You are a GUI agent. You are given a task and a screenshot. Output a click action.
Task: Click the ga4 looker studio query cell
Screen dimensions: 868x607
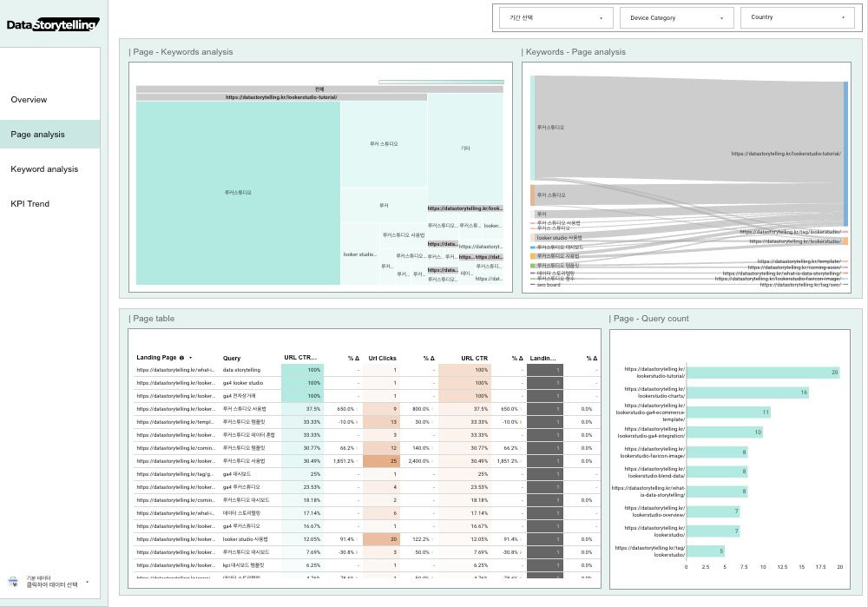[x=243, y=383]
